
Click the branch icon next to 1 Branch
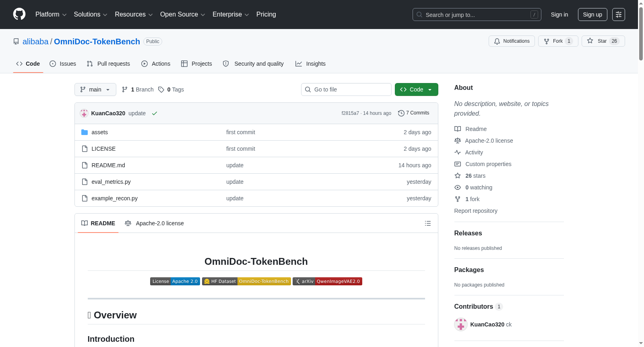125,89
